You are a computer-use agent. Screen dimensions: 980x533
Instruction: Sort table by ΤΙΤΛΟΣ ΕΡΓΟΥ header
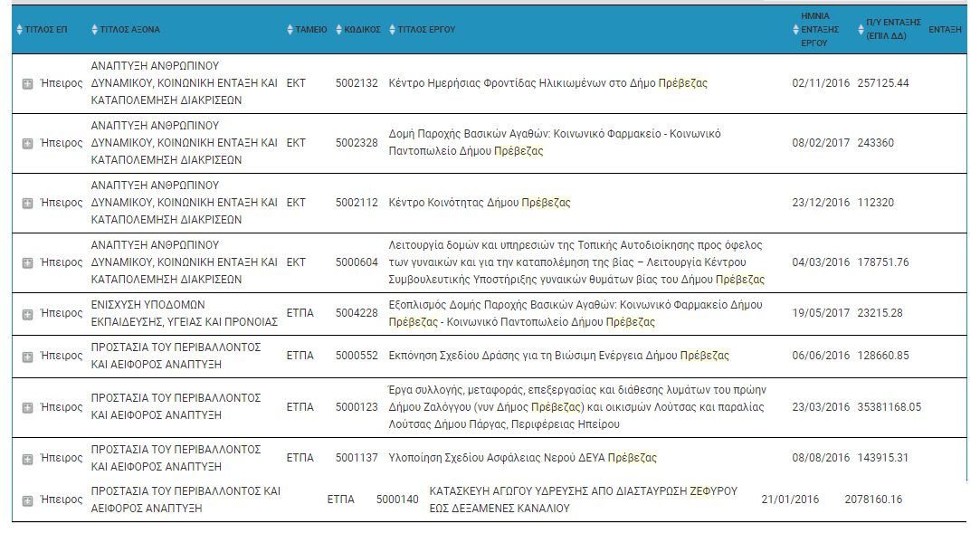pos(423,29)
